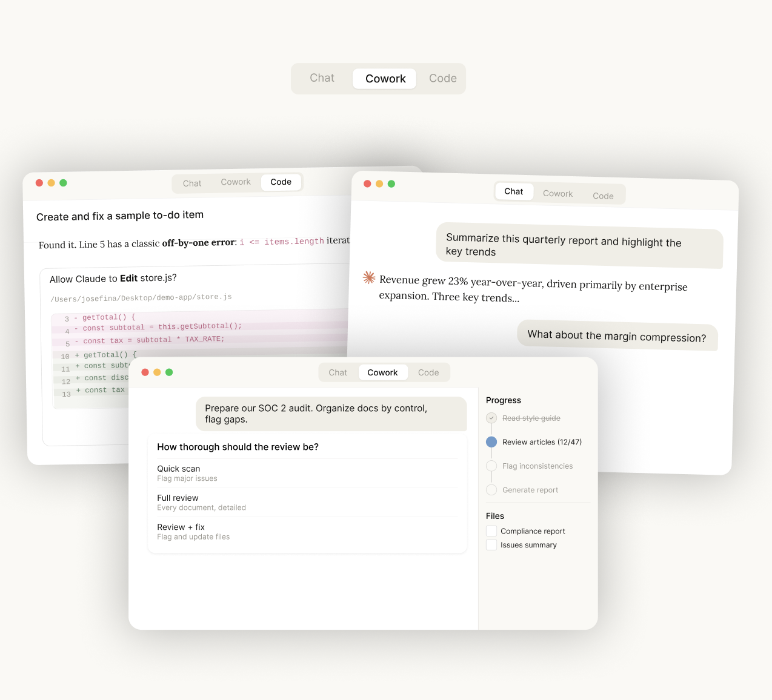Click the empty circle beside Flag inconsistencies
The height and width of the screenshot is (700, 772).
click(x=491, y=466)
